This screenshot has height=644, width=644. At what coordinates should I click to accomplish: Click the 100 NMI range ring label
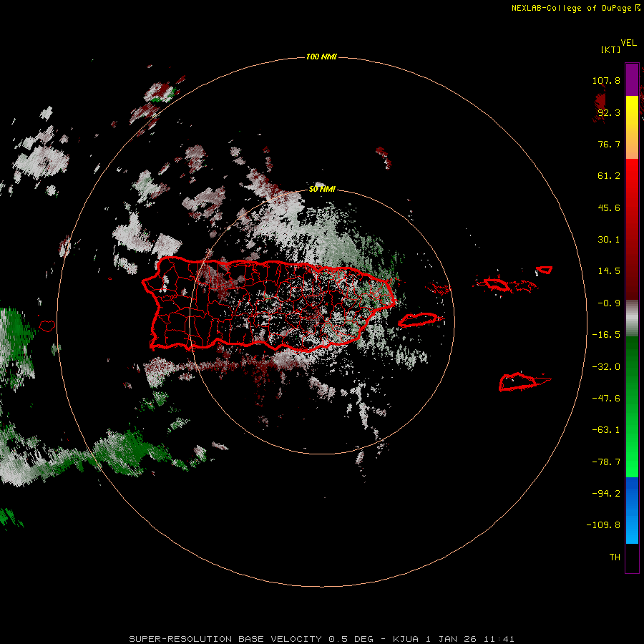[321, 57]
